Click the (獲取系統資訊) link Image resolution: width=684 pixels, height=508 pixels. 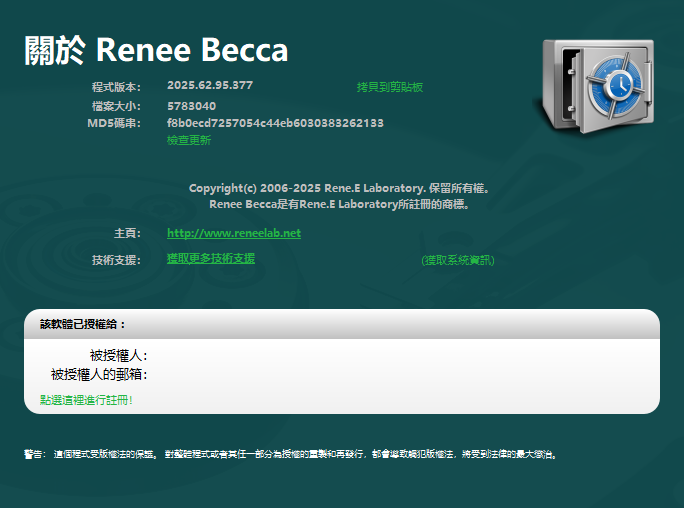[x=458, y=260]
